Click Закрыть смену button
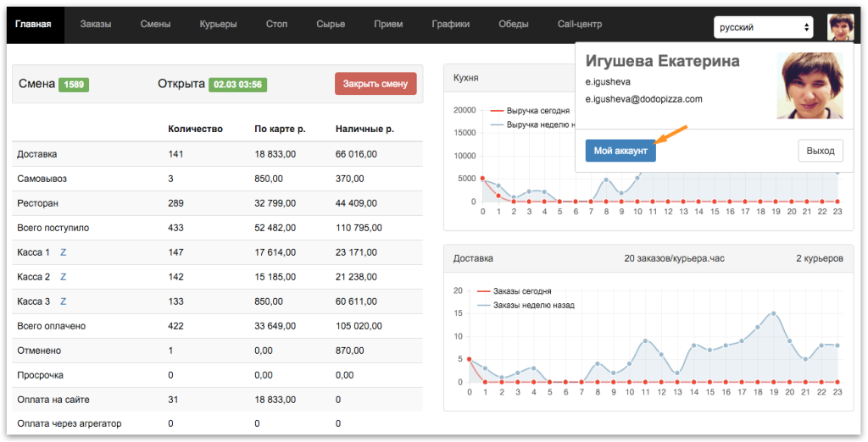Image resolution: width=868 pixels, height=442 pixels. tap(376, 84)
